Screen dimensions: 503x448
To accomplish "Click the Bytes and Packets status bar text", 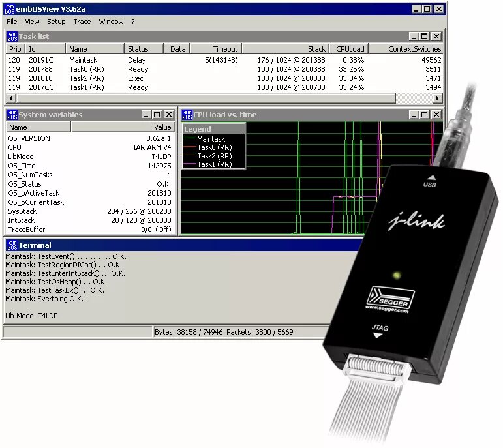I will 224,331.
